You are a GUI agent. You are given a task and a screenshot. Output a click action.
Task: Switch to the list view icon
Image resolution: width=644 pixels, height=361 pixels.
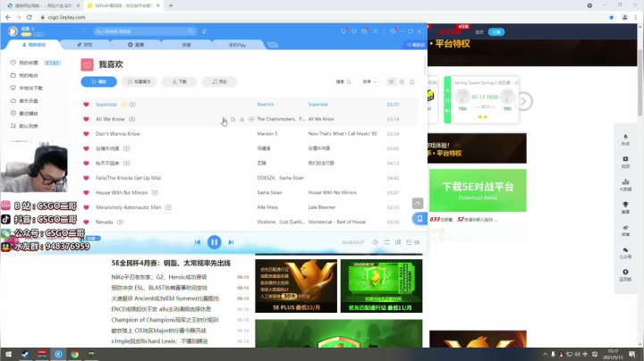392,81
